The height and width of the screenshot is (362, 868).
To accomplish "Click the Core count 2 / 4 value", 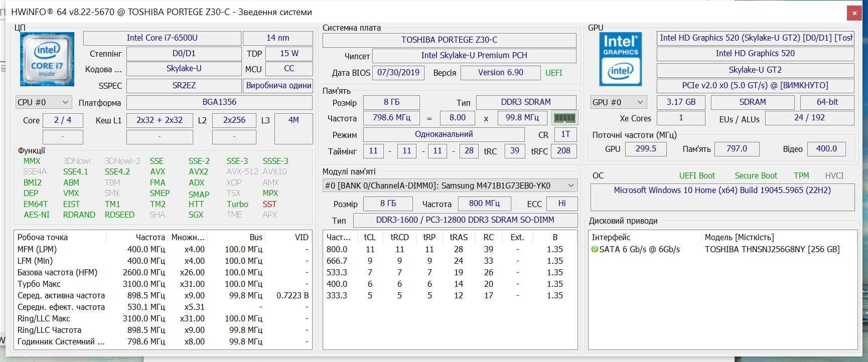I will 63,120.
